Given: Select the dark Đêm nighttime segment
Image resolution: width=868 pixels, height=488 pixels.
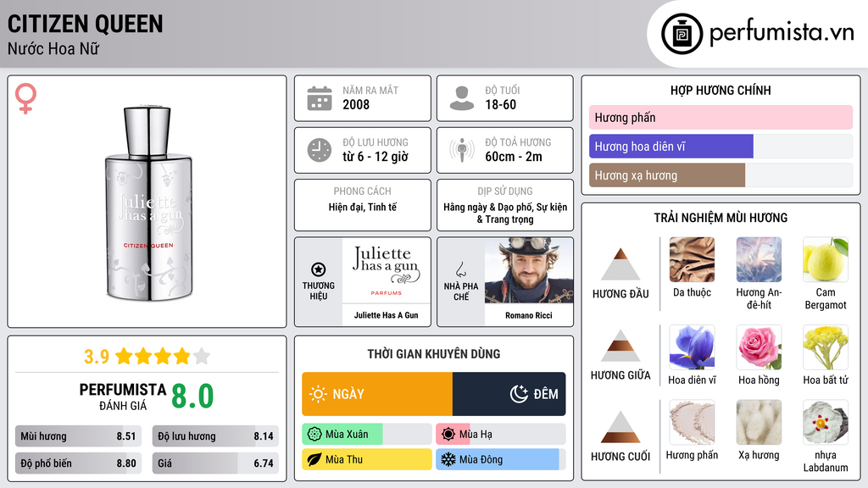Looking at the screenshot, I should coord(509,394).
